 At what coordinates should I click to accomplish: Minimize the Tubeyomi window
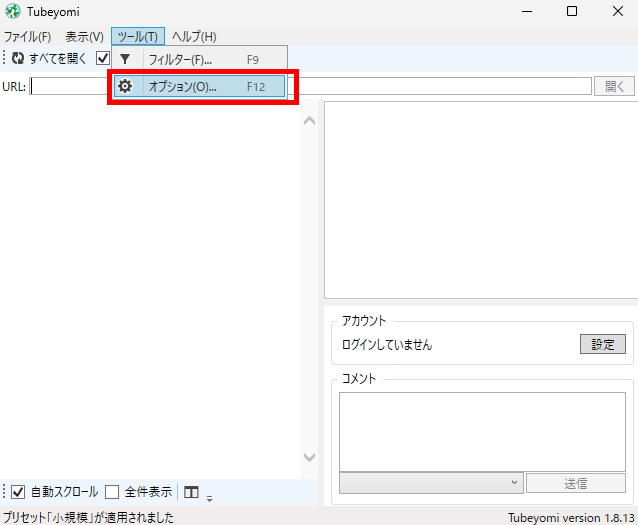pyautogui.click(x=527, y=11)
